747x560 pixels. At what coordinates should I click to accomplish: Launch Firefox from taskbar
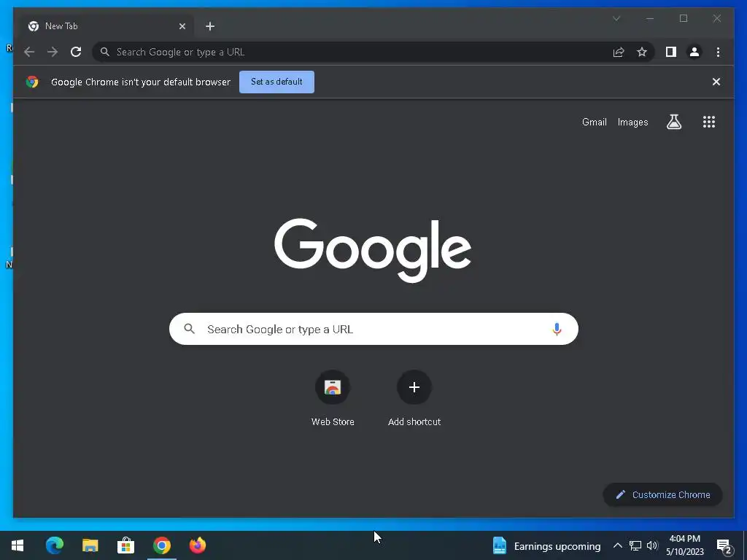[198, 545]
